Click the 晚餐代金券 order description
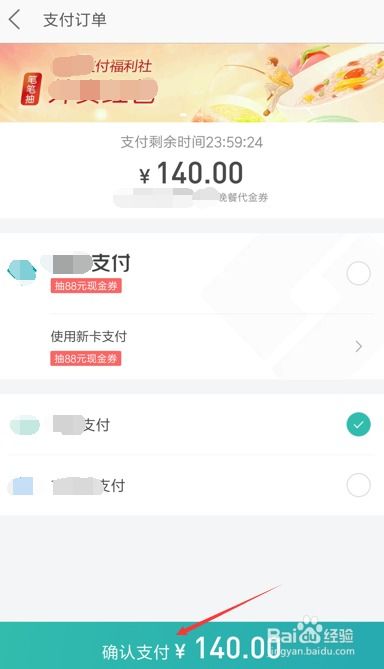Viewport: 384px width, 669px height. (243, 197)
